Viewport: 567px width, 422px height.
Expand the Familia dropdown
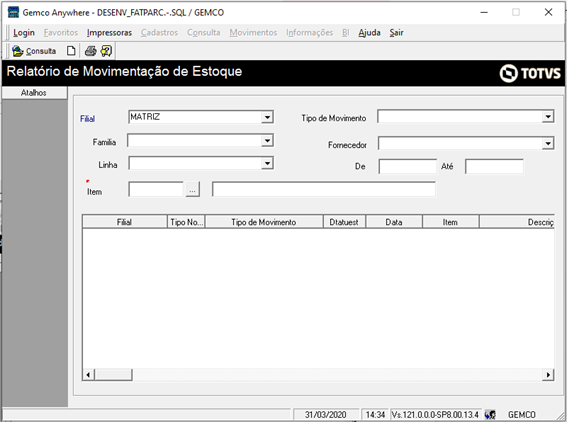click(267, 141)
